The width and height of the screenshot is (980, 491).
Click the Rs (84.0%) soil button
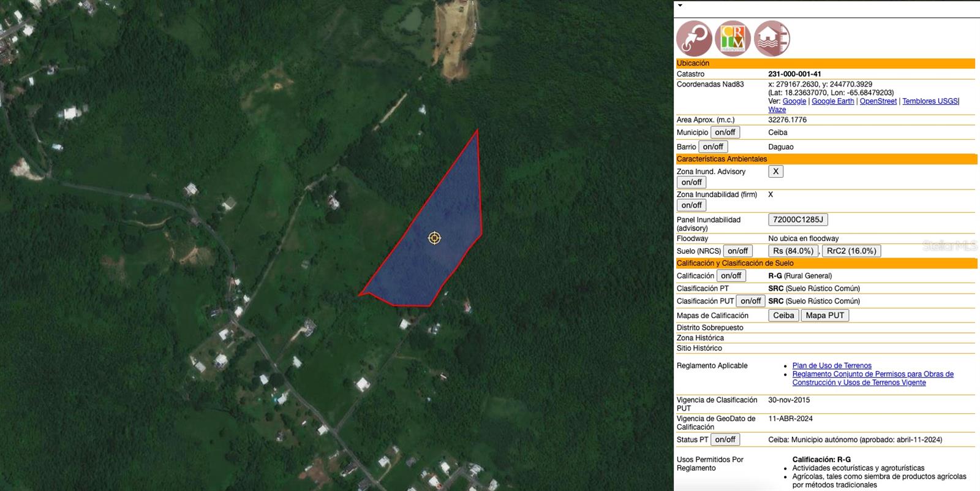[793, 251]
